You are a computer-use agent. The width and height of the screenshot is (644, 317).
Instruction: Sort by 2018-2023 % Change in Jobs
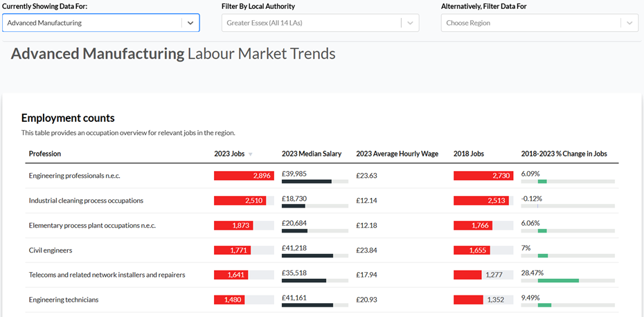564,154
